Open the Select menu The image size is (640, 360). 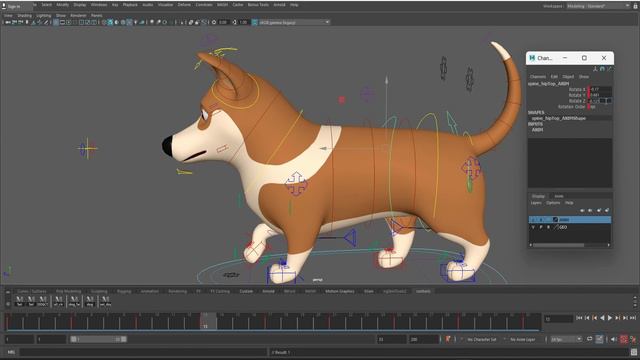(x=47, y=5)
